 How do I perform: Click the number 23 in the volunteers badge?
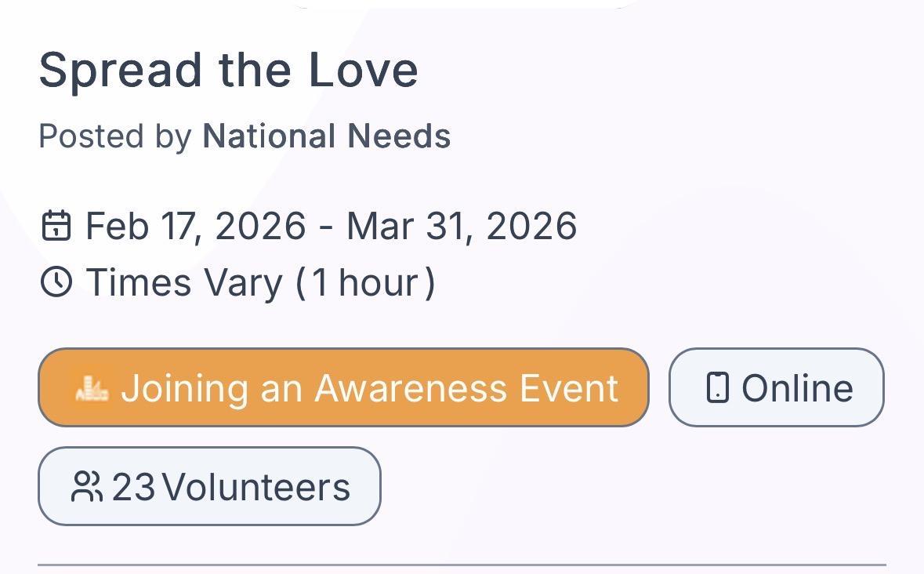(133, 486)
